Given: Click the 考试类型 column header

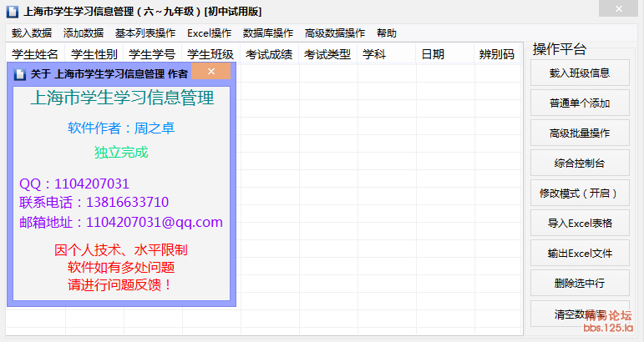Looking at the screenshot, I should click(327, 54).
